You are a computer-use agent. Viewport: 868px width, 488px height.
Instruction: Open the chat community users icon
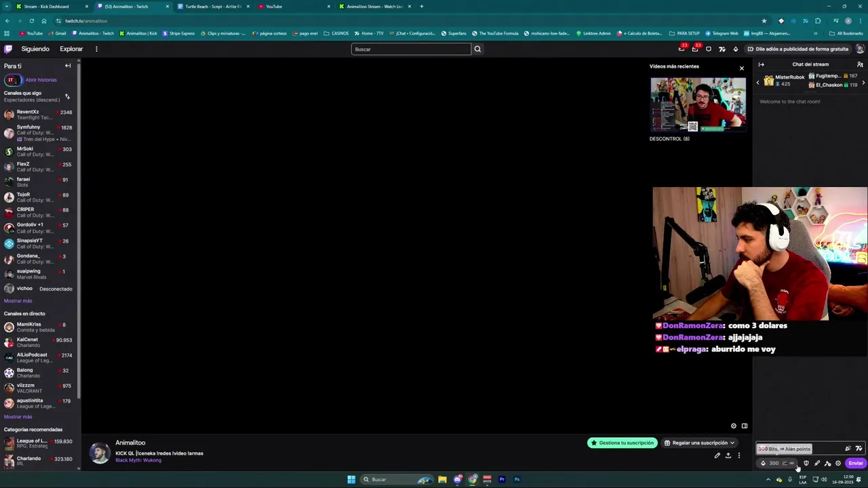860,64
